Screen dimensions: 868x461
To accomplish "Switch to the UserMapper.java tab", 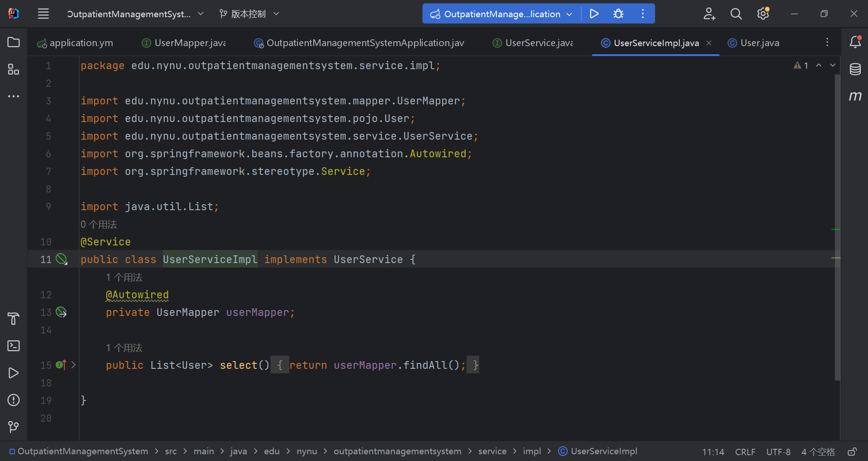I will [184, 43].
